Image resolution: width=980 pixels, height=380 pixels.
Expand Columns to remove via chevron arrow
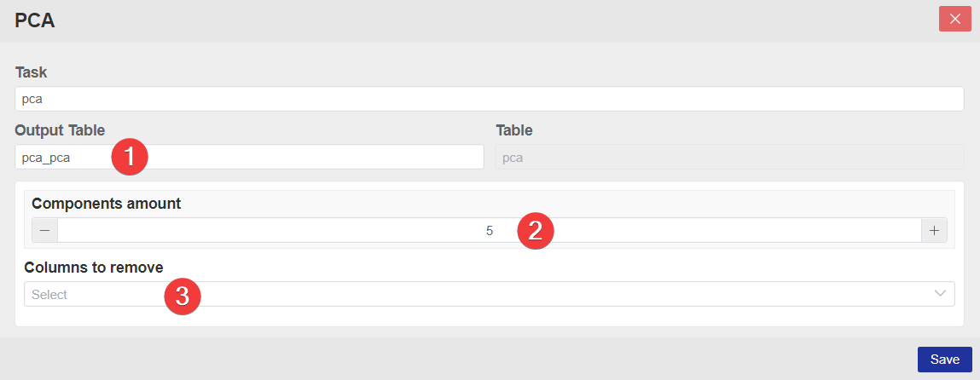pyautogui.click(x=941, y=294)
